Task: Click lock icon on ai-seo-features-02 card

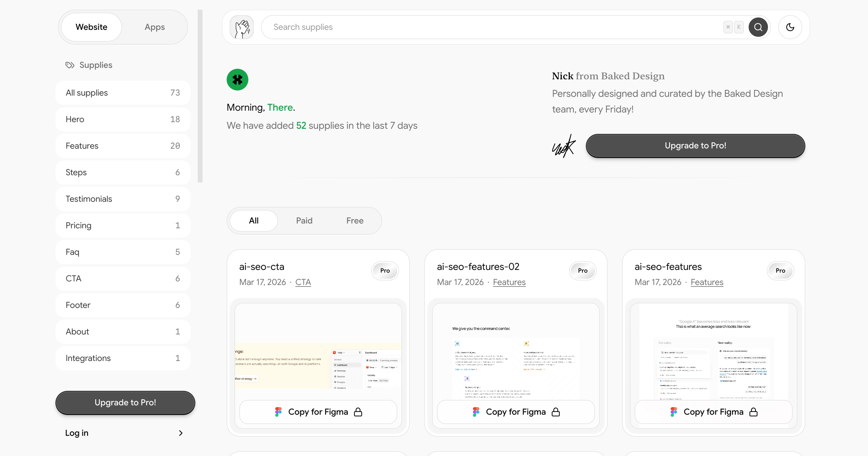Action: (556, 412)
